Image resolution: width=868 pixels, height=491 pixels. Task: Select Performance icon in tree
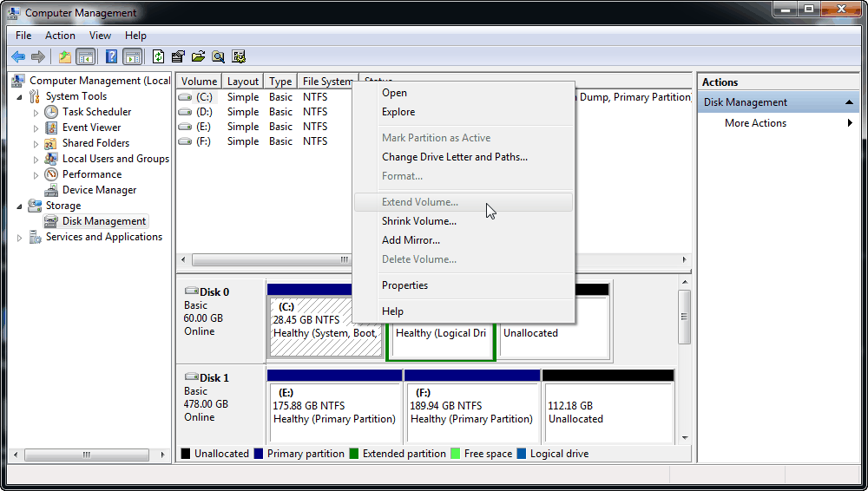pyautogui.click(x=51, y=174)
